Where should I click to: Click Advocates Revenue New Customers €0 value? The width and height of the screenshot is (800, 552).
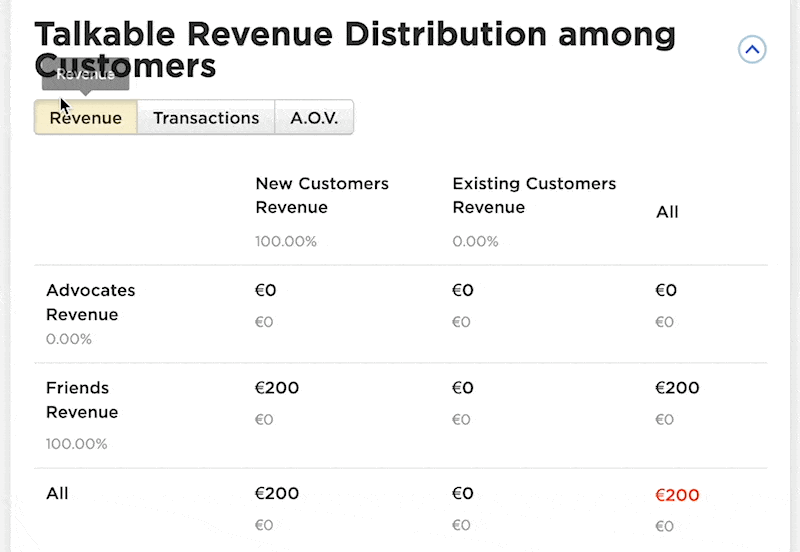click(265, 290)
